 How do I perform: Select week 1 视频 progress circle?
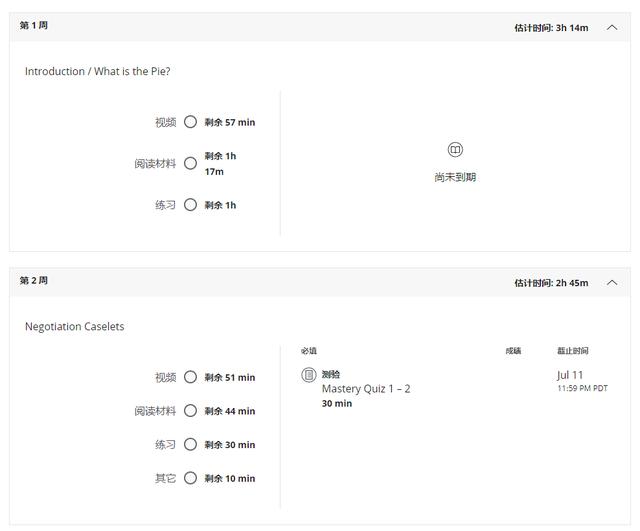(x=191, y=122)
